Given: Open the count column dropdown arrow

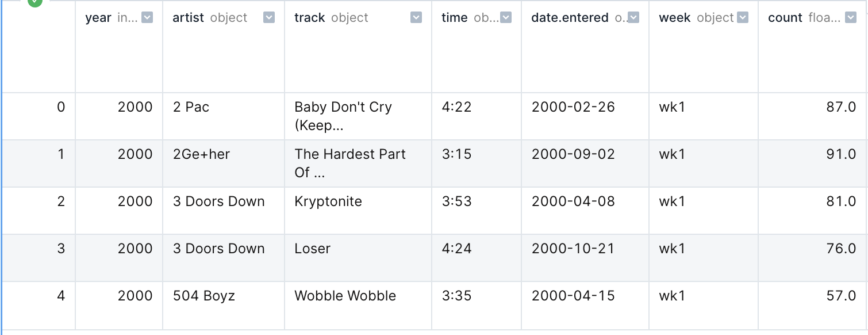Looking at the screenshot, I should click(851, 18).
